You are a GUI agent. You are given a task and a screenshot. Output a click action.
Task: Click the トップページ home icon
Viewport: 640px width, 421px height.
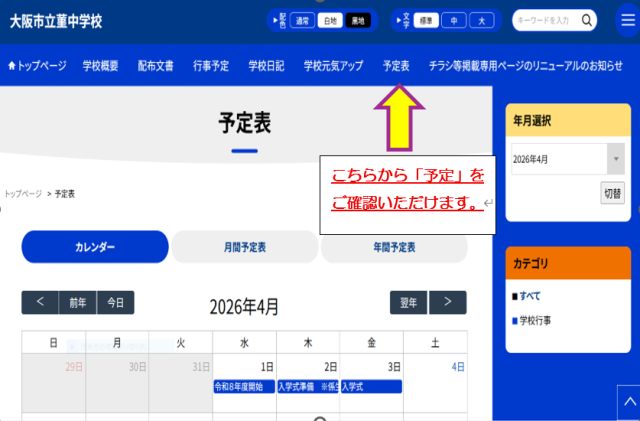[12, 66]
